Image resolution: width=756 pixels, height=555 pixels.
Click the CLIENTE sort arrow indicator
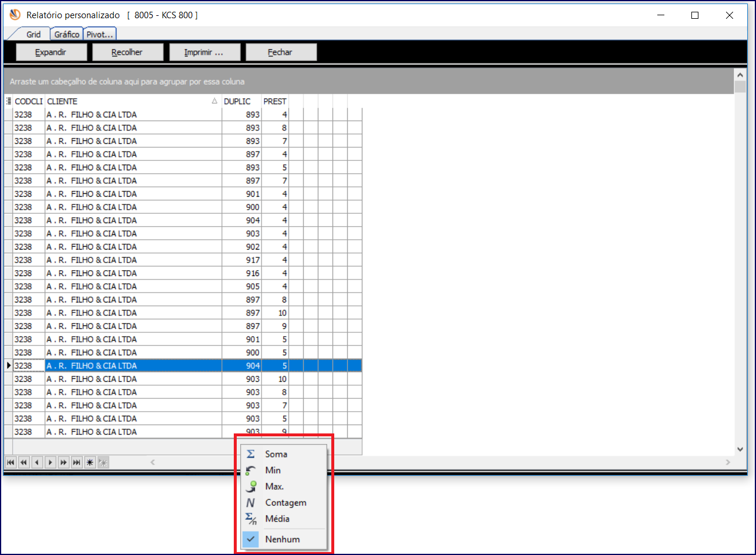[215, 102]
